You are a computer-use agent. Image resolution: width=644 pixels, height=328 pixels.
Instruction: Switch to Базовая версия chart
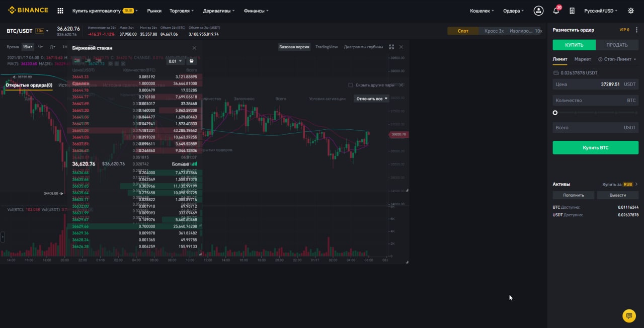click(x=294, y=47)
